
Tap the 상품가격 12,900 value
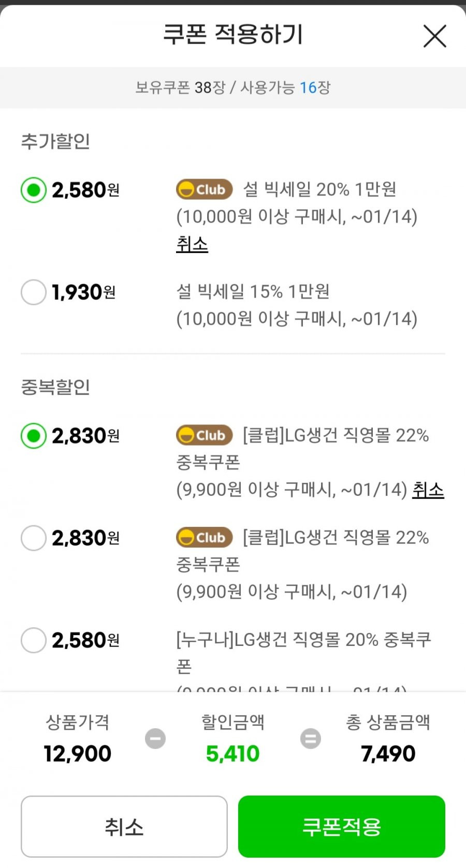pyautogui.click(x=78, y=754)
